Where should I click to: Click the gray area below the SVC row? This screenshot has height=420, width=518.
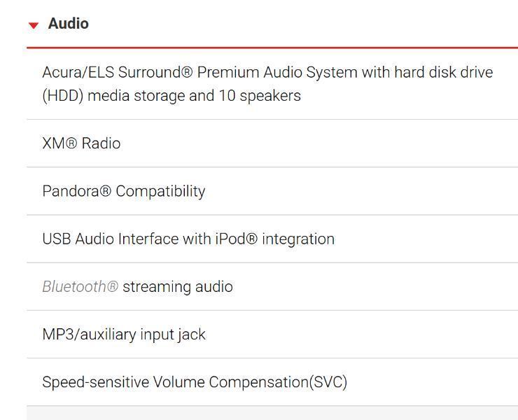click(x=272, y=414)
